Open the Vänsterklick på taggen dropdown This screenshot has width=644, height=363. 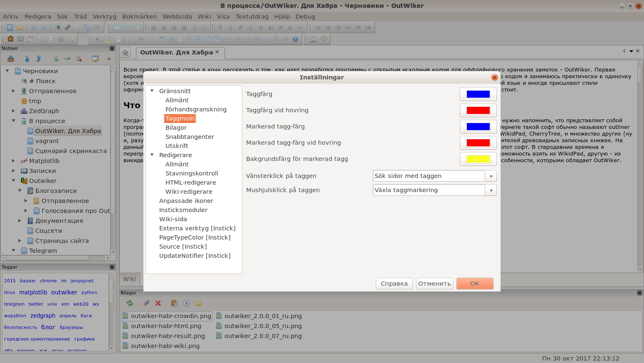[x=491, y=176]
